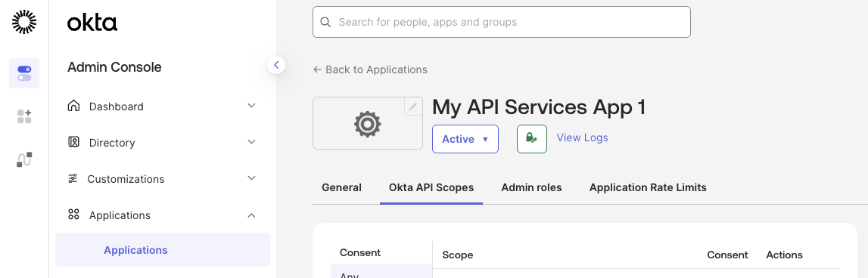Click the gear application logo thumbnail
This screenshot has width=868, height=278.
pyautogui.click(x=368, y=123)
